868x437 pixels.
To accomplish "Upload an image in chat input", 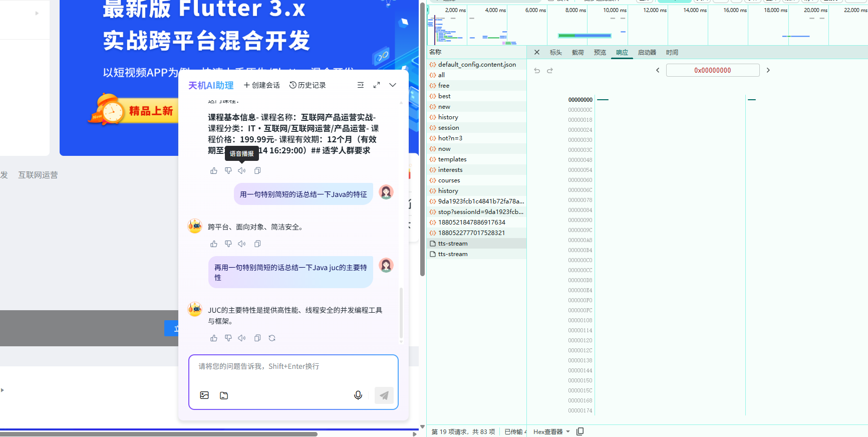I will (204, 395).
